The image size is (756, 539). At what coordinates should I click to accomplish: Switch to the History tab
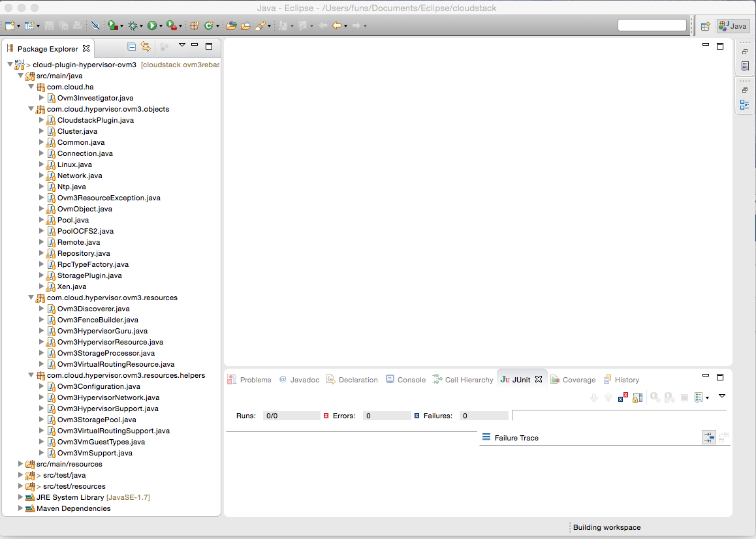pos(622,380)
